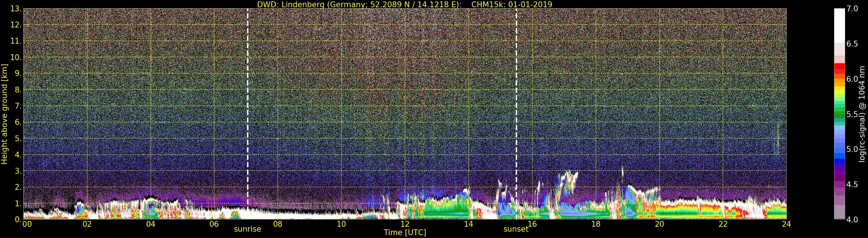Click the '08' time tick label

(x=278, y=224)
